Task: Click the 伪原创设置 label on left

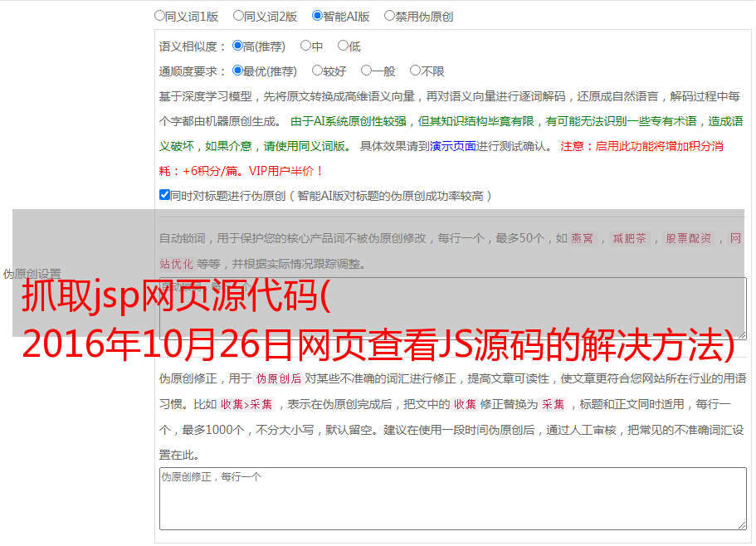Action: pyautogui.click(x=32, y=274)
